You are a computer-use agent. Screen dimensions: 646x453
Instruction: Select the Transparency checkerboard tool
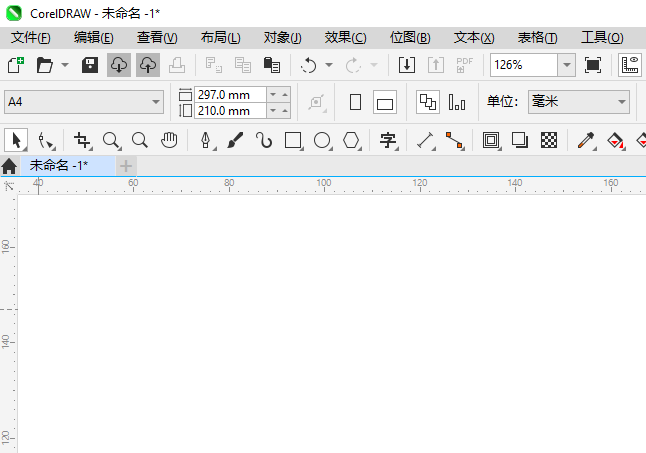pos(549,140)
